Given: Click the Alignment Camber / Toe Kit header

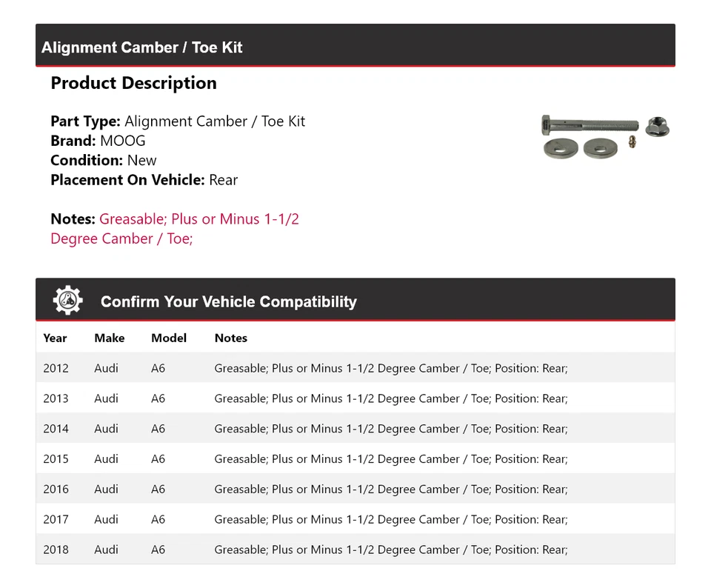Looking at the screenshot, I should point(142,47).
